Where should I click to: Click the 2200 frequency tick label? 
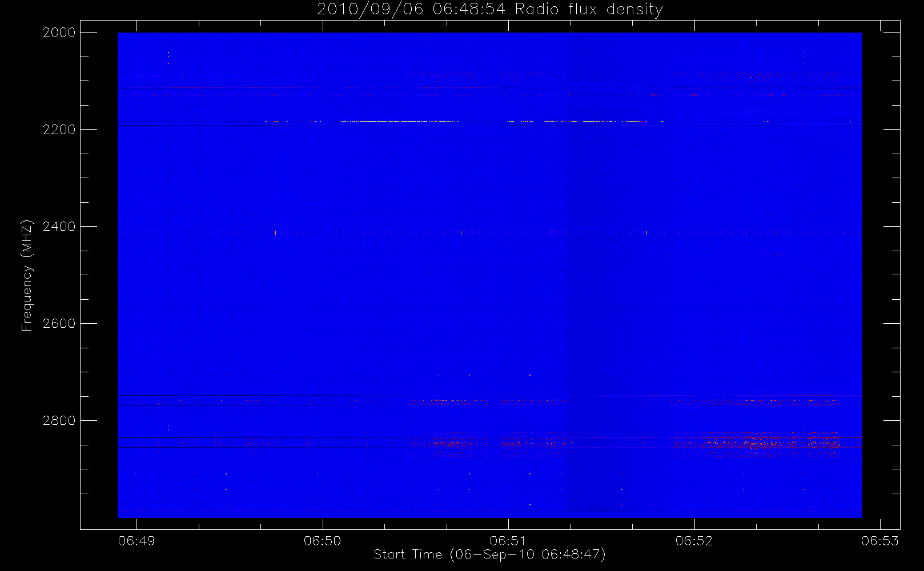tap(59, 130)
